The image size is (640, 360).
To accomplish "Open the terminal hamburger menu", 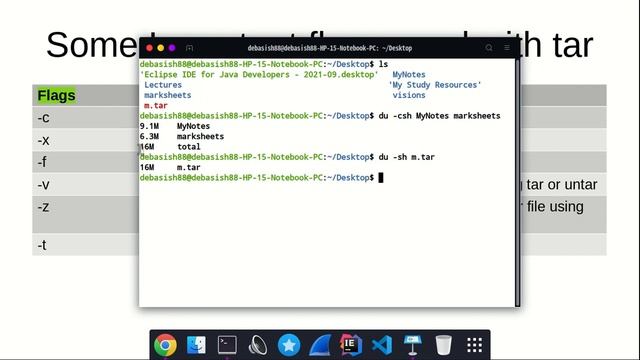I will [507, 48].
